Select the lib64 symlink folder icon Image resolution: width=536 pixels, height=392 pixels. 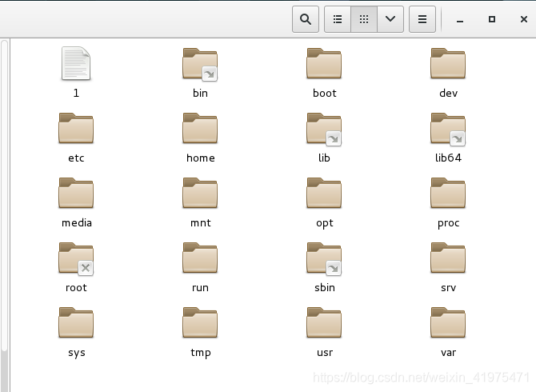pos(448,129)
